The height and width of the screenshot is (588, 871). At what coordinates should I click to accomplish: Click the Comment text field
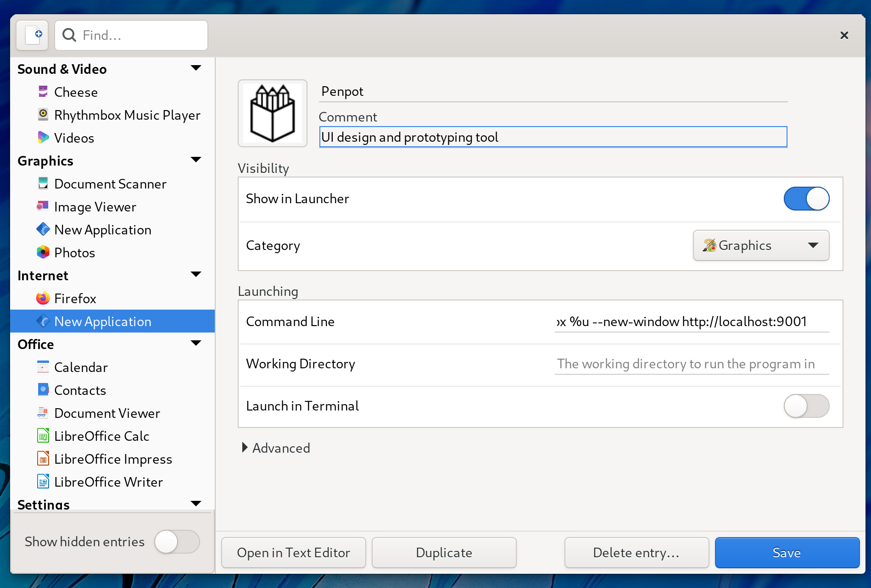553,137
